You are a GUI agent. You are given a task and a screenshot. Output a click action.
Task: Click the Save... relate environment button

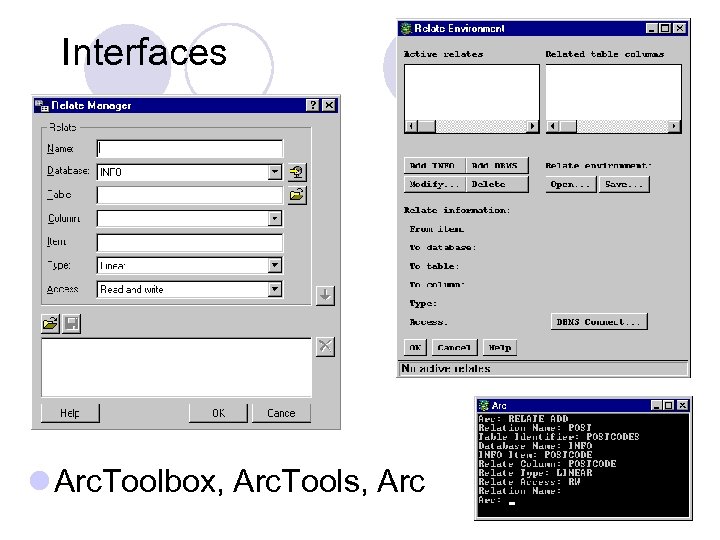(624, 184)
